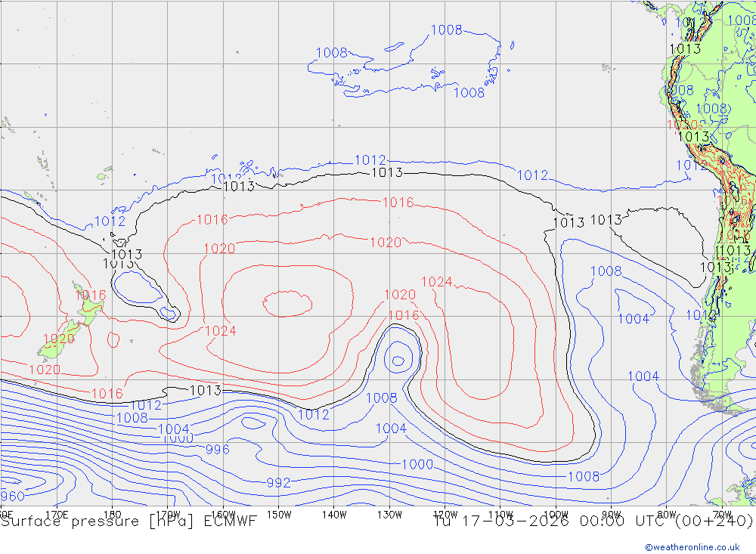The width and height of the screenshot is (756, 554).
Task: Select the 180 longitude axis label
Action: 113,515
